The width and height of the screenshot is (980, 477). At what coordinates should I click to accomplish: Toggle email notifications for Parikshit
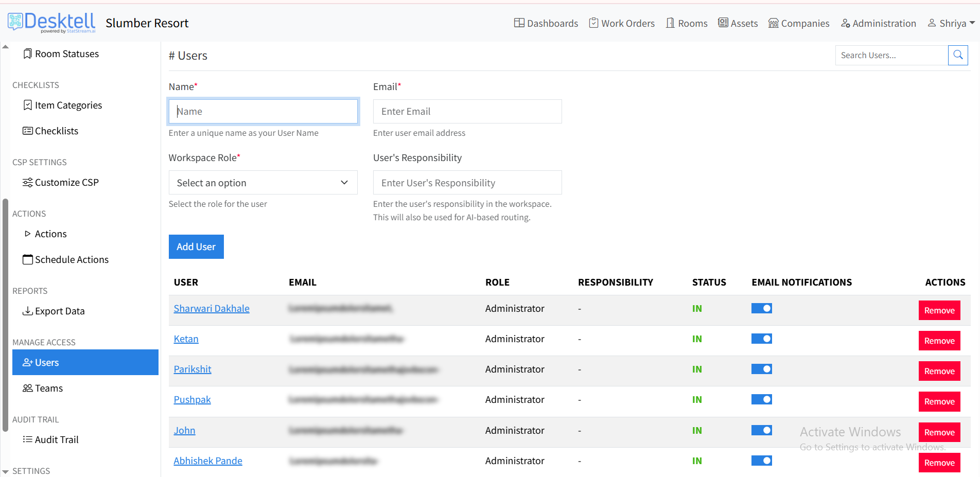click(761, 369)
